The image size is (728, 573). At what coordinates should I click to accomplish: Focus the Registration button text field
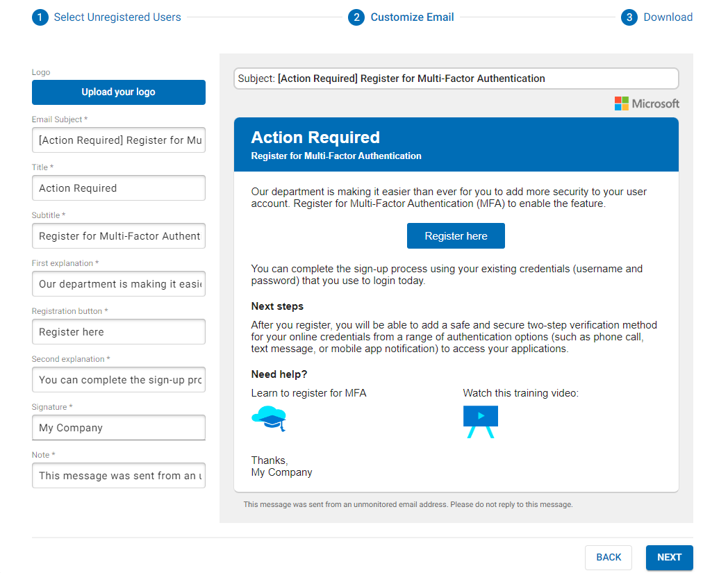point(118,331)
